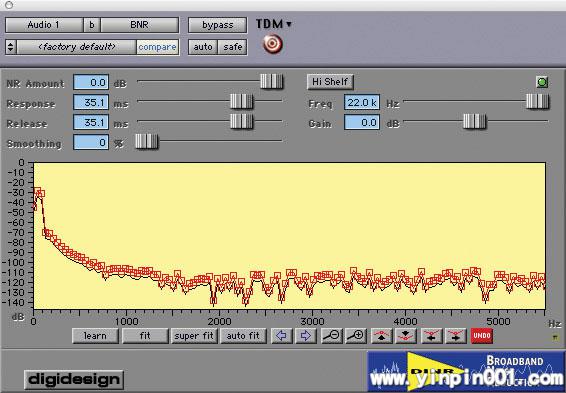Viewport: 566px width, 393px height.
Task: Move the contour line down with the arrow icon
Action: (x=406, y=336)
